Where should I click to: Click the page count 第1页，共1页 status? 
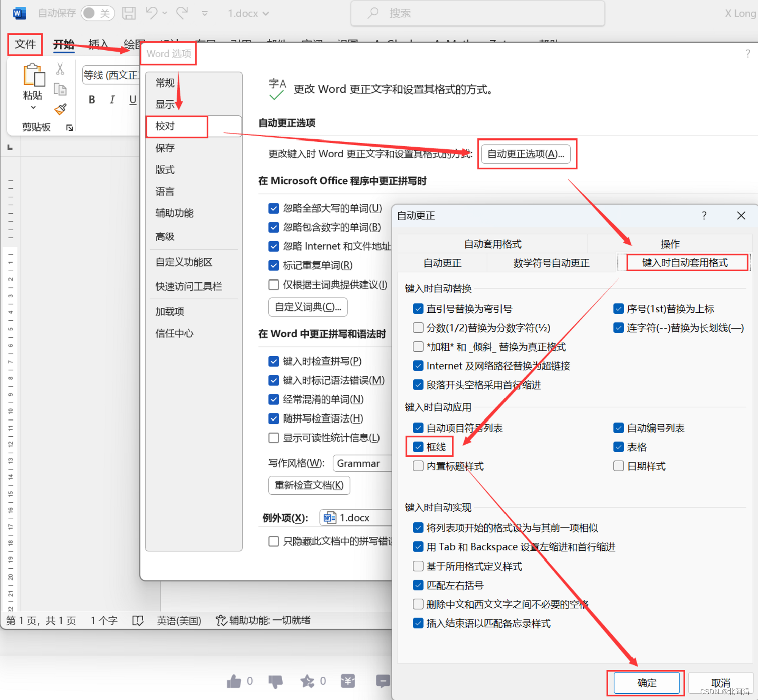pyautogui.click(x=41, y=621)
